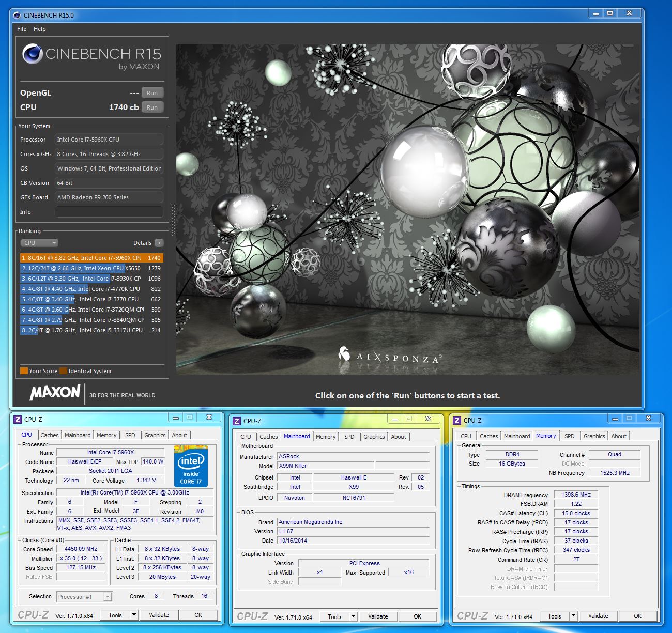The width and height of the screenshot is (672, 633).
Task: Select ranking row i7-3930K 1096
Action: [91, 279]
